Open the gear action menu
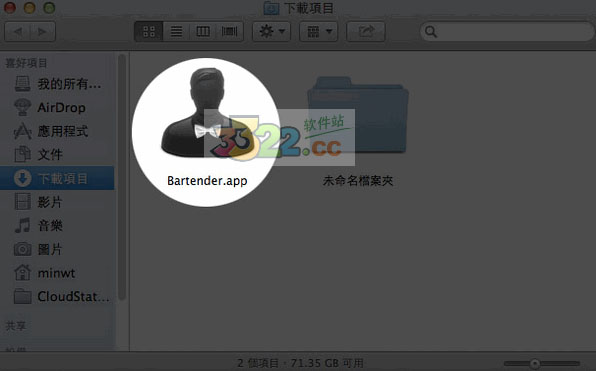This screenshot has height=371, width=596. [271, 32]
